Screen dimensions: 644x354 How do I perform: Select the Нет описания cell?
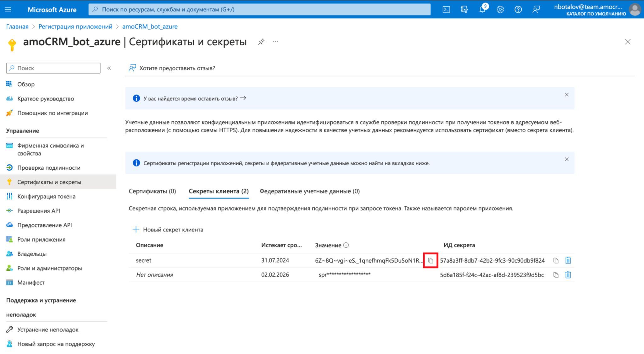coord(154,275)
